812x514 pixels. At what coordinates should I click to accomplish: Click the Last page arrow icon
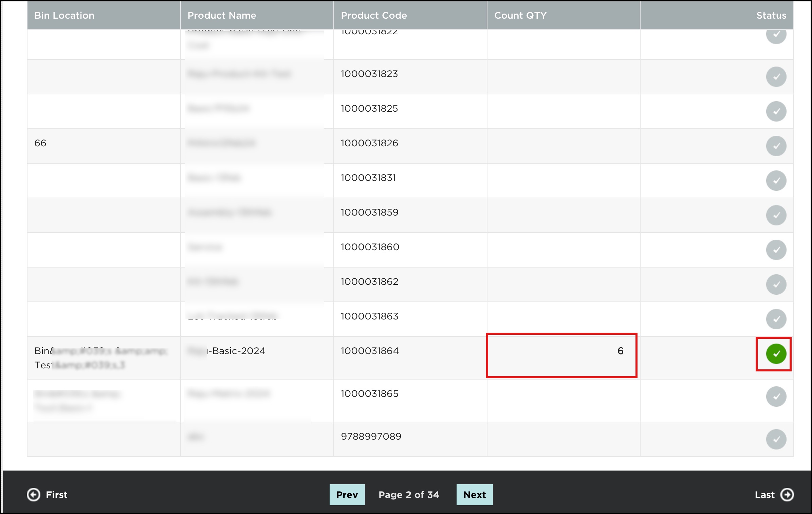click(x=787, y=495)
